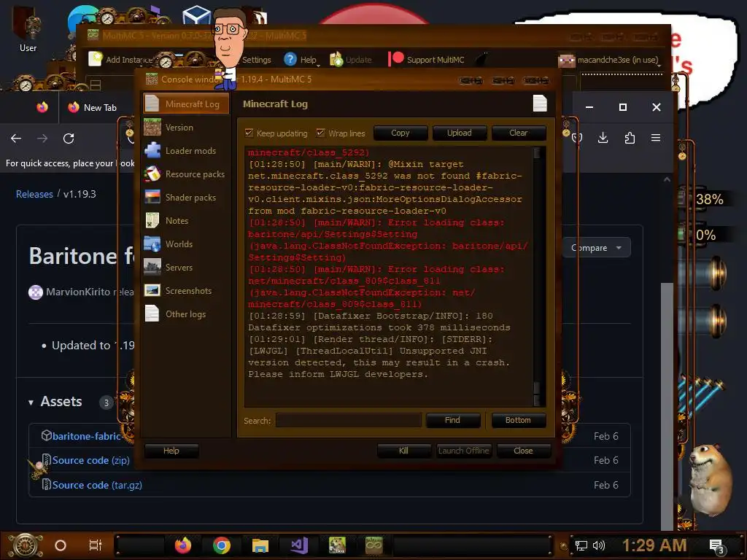Click Update in MultiMC toolbar
Viewport: 747px width, 560px height.
351,60
